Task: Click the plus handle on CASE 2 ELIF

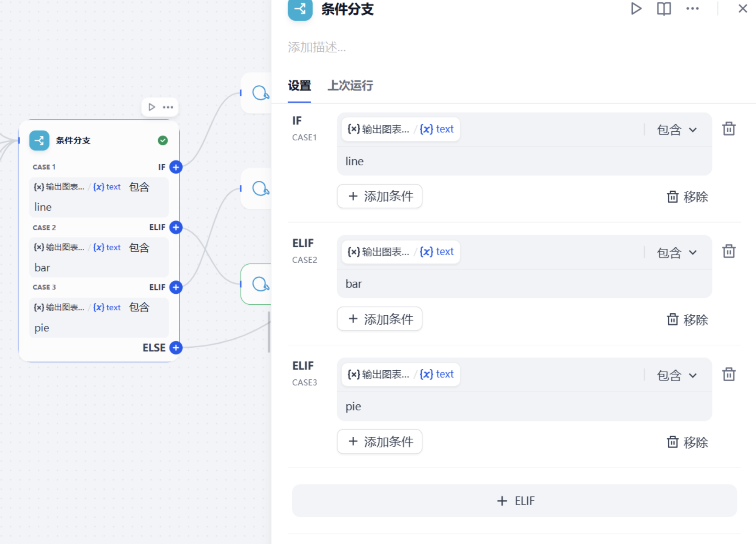Action: pyautogui.click(x=176, y=227)
